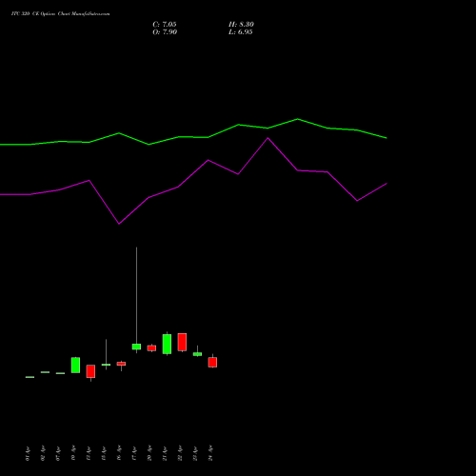The height and width of the screenshot is (476, 476).
Task: Select the 17 Apr date label
Action: pyautogui.click(x=134, y=453)
